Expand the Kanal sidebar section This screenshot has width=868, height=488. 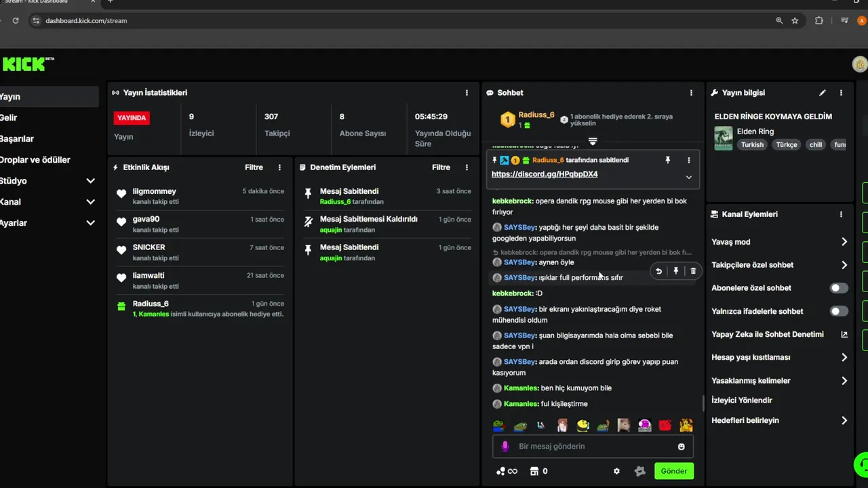(x=90, y=202)
